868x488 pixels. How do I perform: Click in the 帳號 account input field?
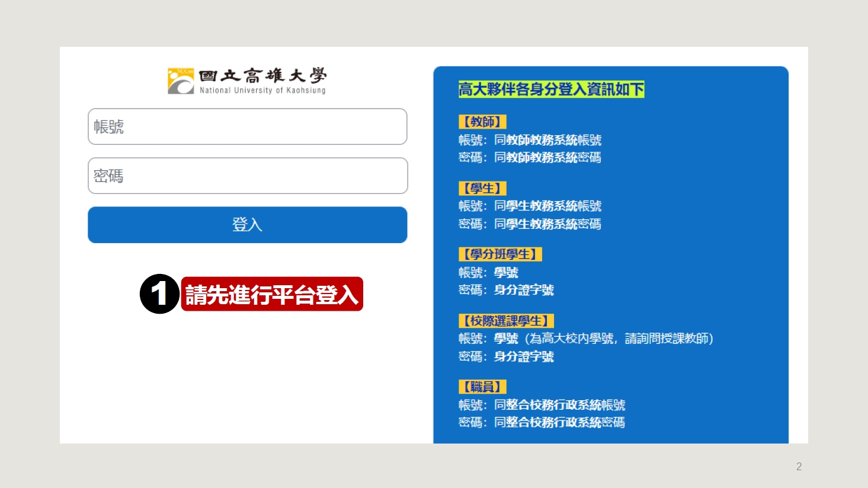point(247,126)
